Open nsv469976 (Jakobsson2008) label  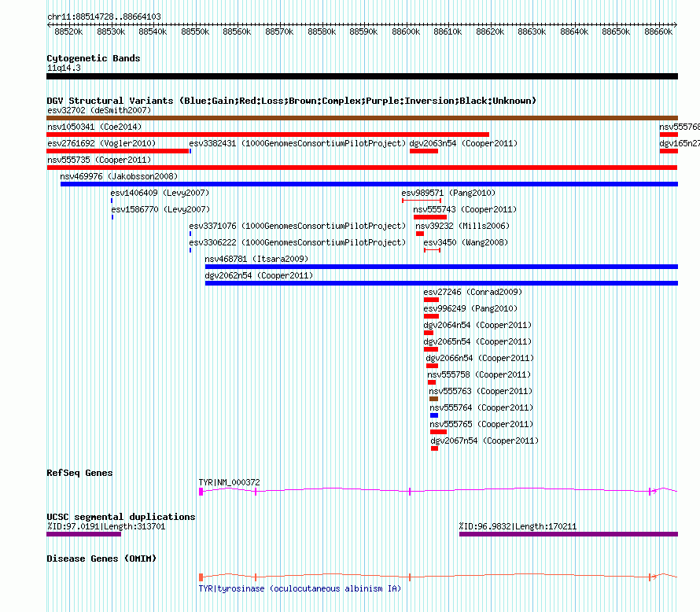(119, 176)
